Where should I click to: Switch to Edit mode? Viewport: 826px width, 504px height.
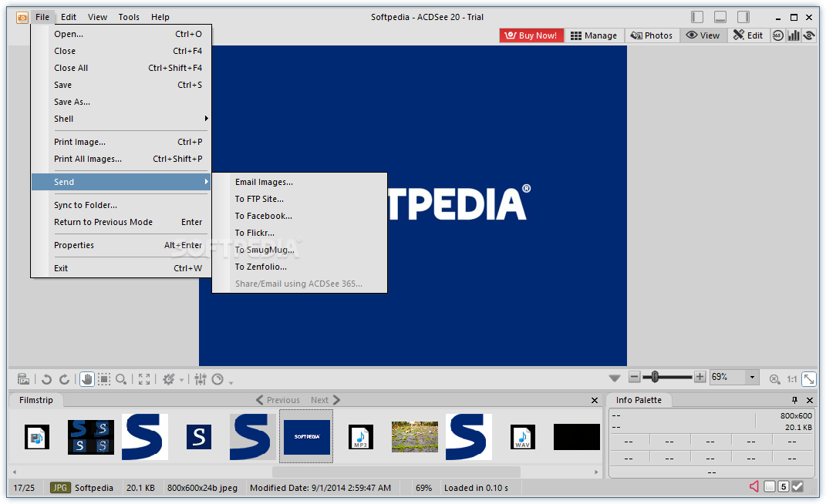coord(748,35)
